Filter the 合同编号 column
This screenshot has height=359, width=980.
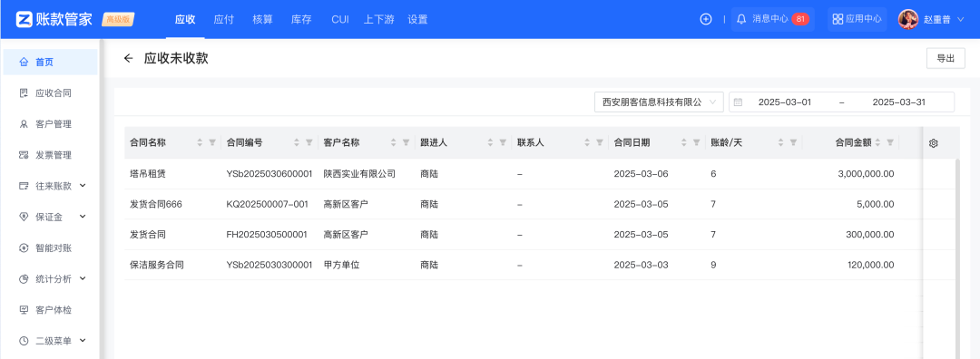(309, 143)
